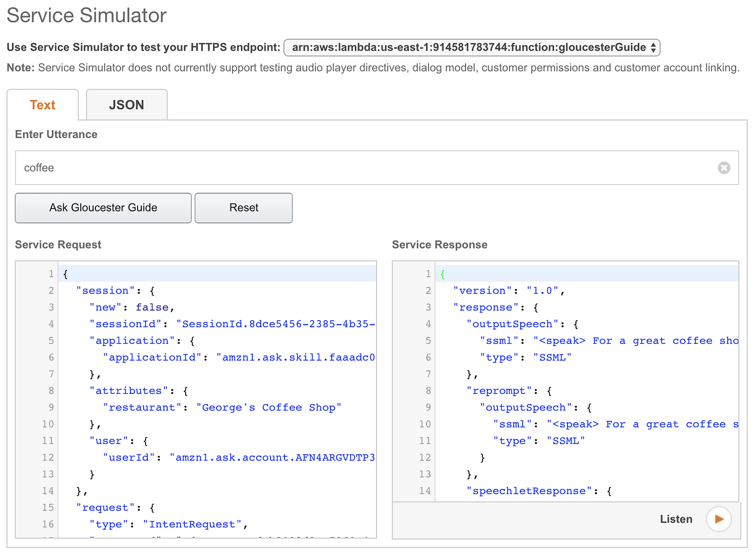Click the "type": "IntentRequest" line
This screenshot has height=557, width=756.
pos(169,524)
